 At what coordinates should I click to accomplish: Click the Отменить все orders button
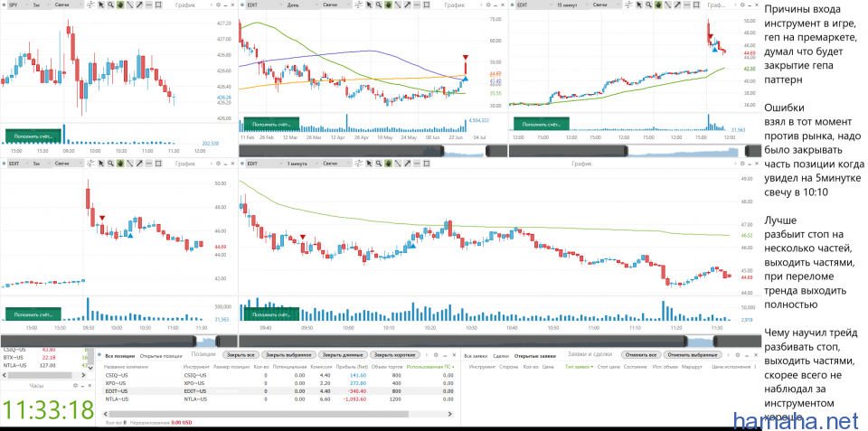[x=639, y=355]
